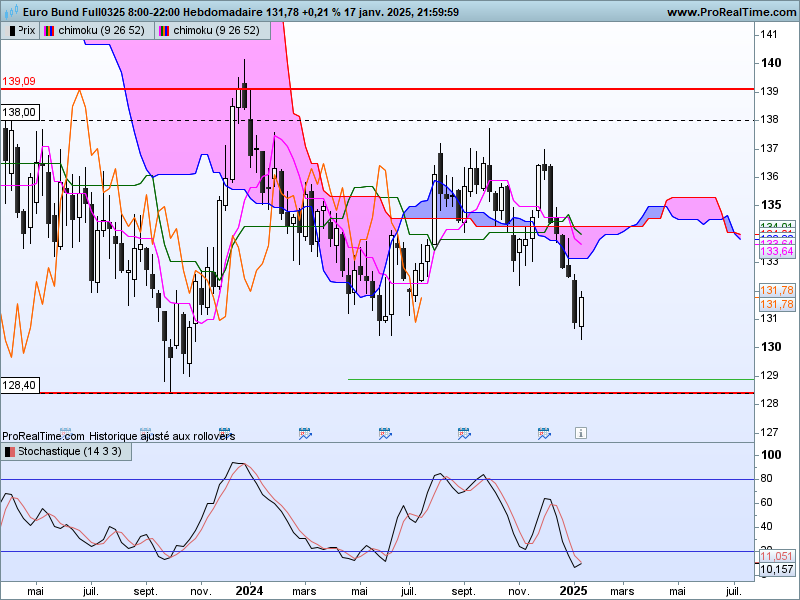Open the www.ProRealTime.com link at top right

click(x=731, y=12)
